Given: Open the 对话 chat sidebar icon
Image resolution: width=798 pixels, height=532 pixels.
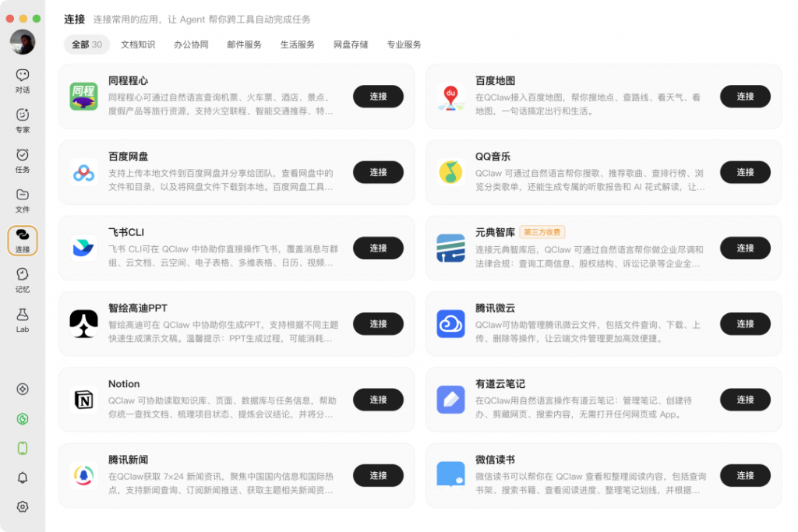Looking at the screenshot, I should click(23, 81).
